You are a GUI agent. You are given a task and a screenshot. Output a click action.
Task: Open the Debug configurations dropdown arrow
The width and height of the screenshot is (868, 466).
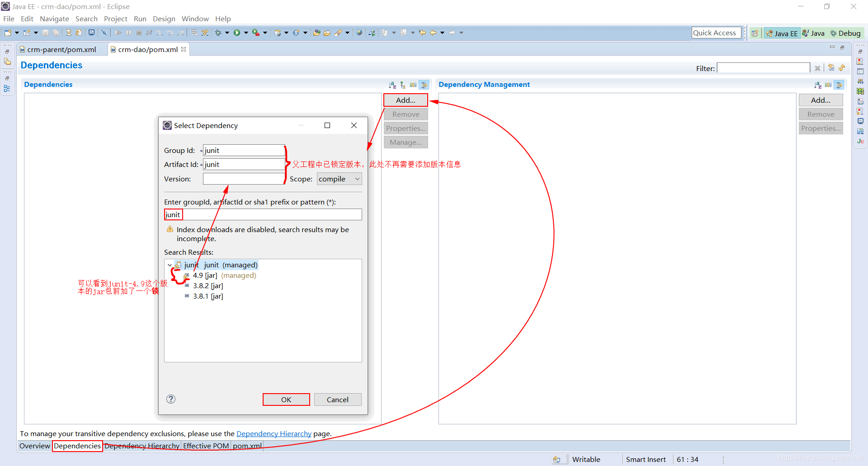point(227,33)
